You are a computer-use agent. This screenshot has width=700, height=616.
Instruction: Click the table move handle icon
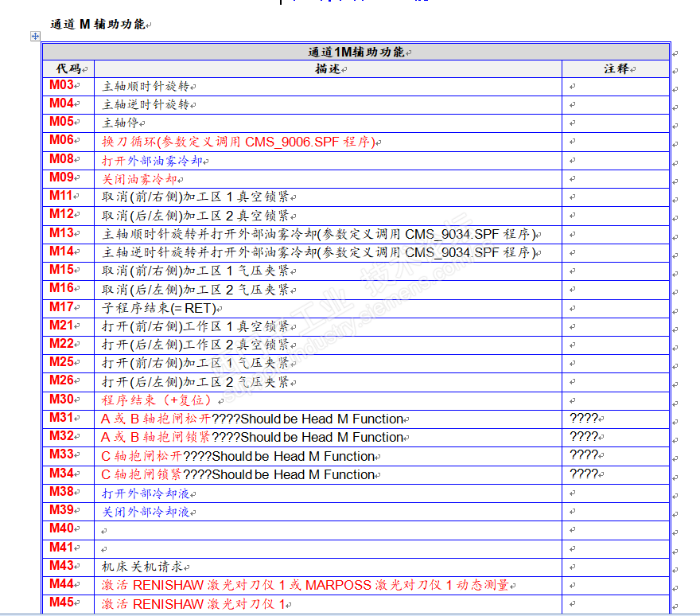35,36
